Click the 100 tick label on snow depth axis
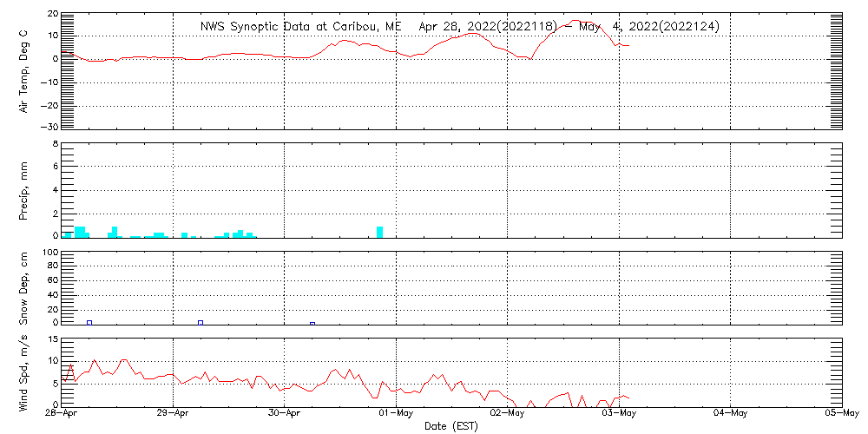The width and height of the screenshot is (868, 434). click(49, 253)
